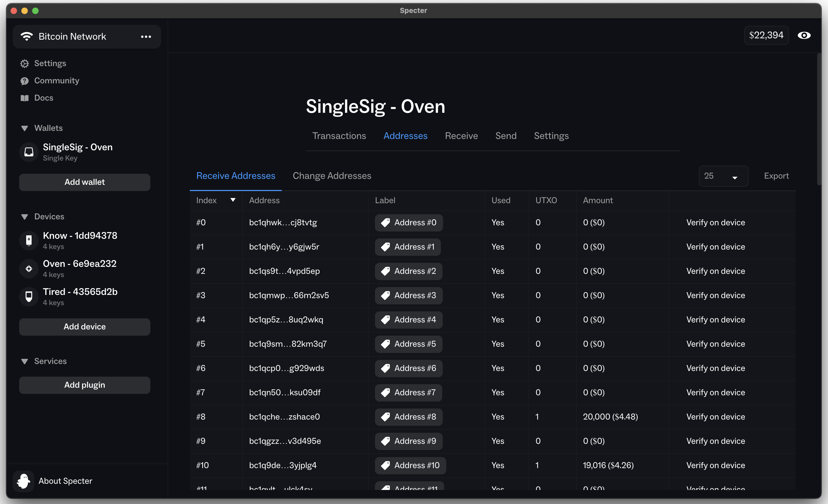Image resolution: width=828 pixels, height=504 pixels.
Task: Click the Bitcoin Network wifi icon
Action: point(26,36)
